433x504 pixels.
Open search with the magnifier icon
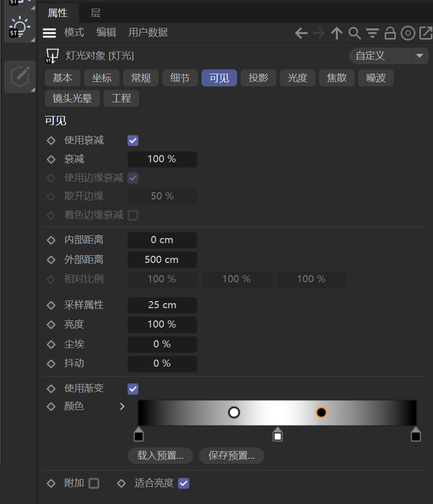354,34
